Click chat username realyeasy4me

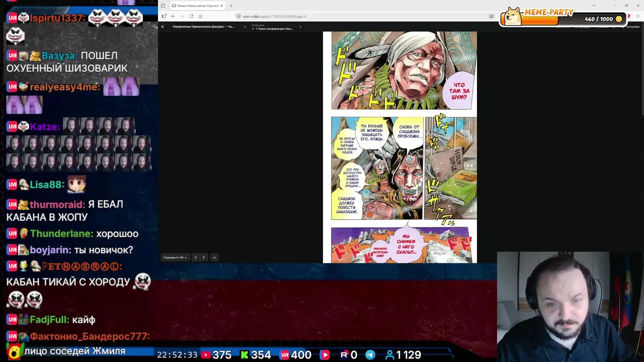click(65, 87)
